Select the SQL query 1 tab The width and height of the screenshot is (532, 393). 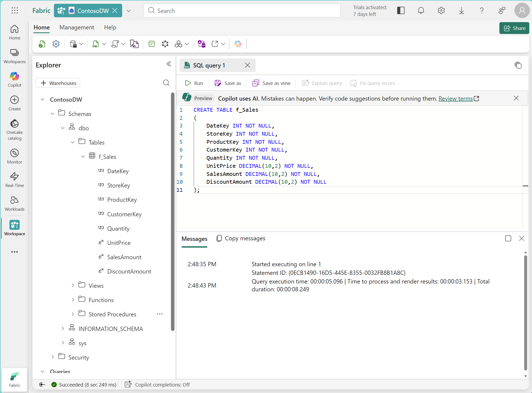click(212, 65)
